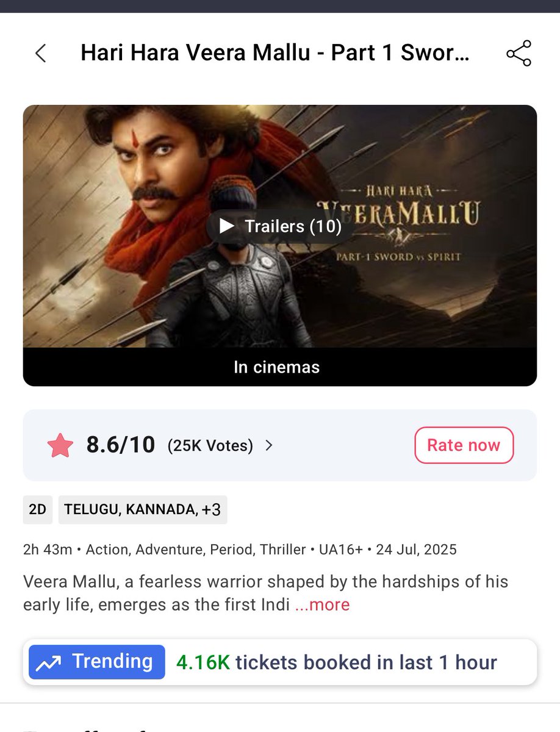Tap the 4.16K tickets booked text
Screen dimensions: 560x732
coord(337,662)
